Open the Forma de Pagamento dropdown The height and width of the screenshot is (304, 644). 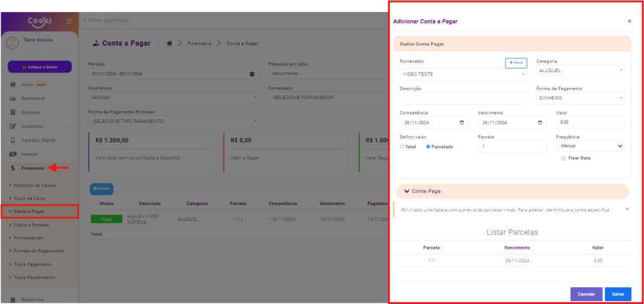[x=580, y=98]
